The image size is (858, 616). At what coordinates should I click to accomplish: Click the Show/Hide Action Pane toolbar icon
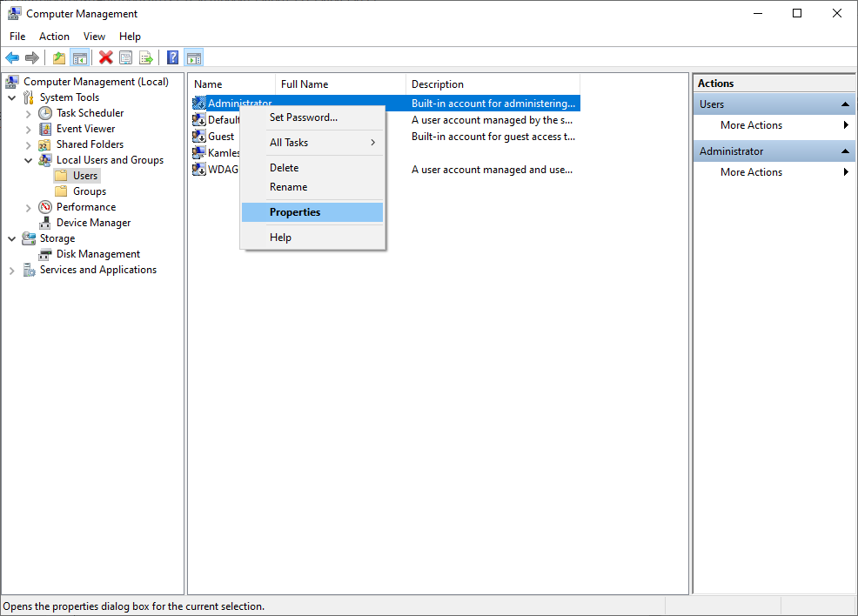pyautogui.click(x=194, y=57)
